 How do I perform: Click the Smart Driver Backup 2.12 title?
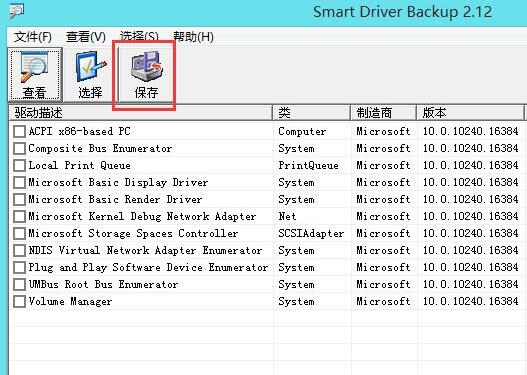[403, 12]
